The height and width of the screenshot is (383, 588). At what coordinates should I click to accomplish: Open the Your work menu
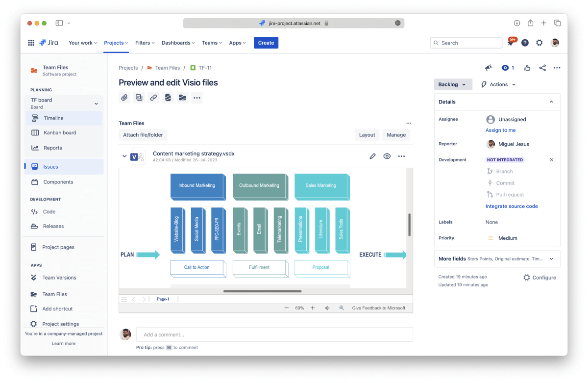[x=83, y=43]
